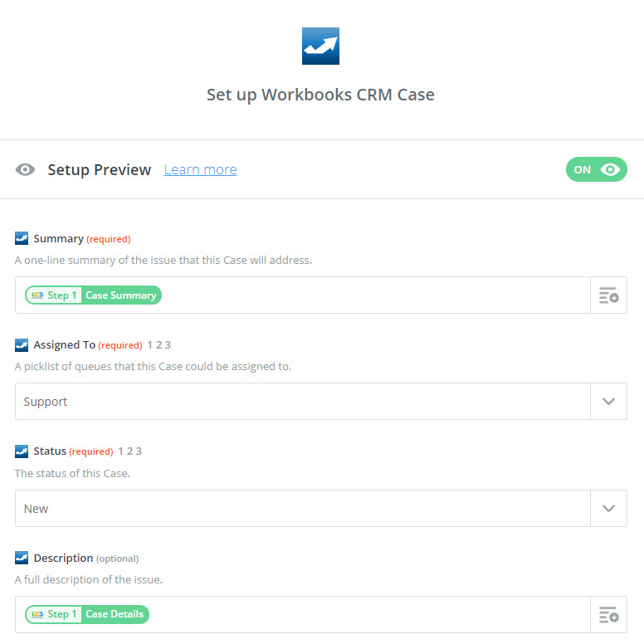Click 'The status of this Case.' help text

coord(72,474)
